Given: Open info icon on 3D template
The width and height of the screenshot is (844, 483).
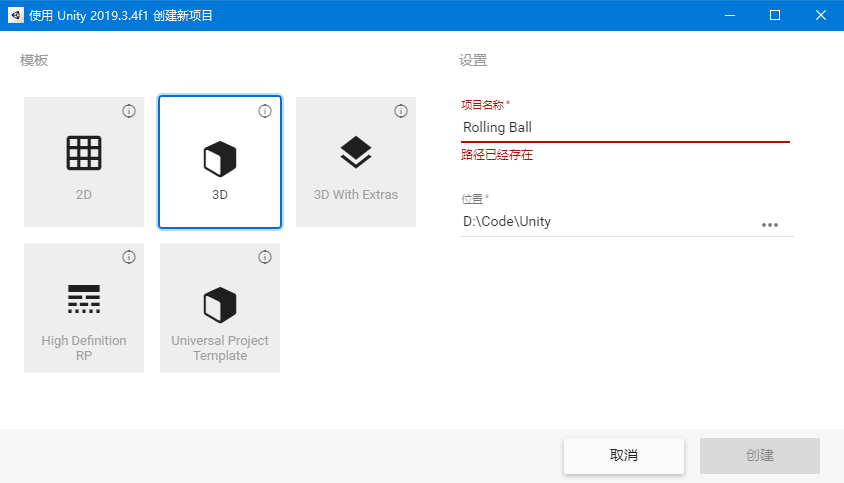Looking at the screenshot, I should coord(265,111).
